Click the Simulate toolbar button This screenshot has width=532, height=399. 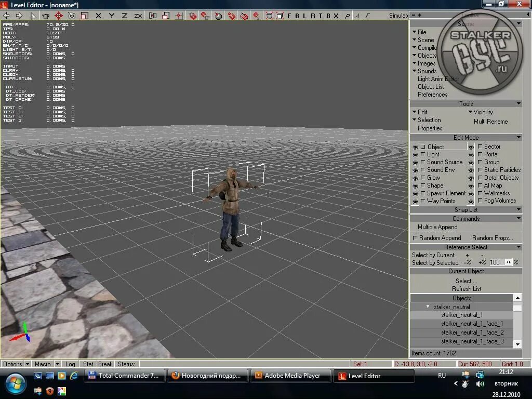(x=398, y=16)
